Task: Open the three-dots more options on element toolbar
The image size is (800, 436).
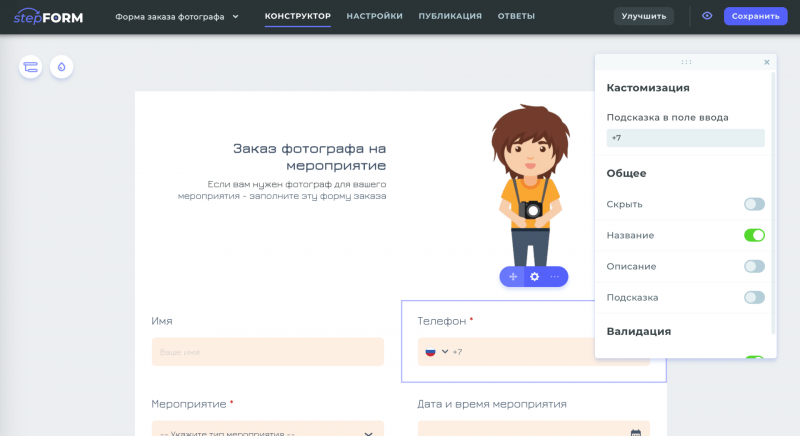Action: [555, 276]
